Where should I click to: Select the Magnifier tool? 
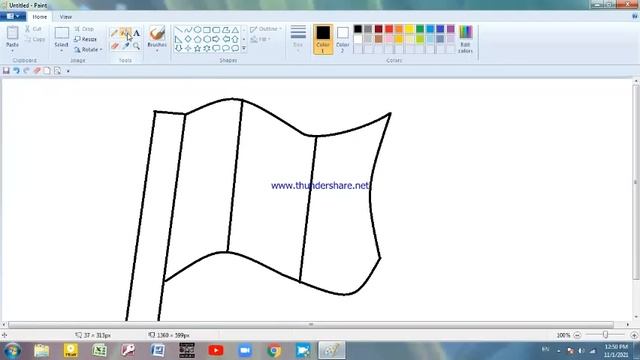point(136,46)
